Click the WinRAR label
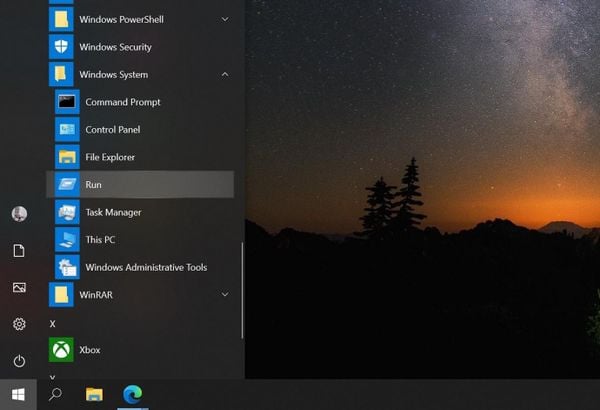 96,295
